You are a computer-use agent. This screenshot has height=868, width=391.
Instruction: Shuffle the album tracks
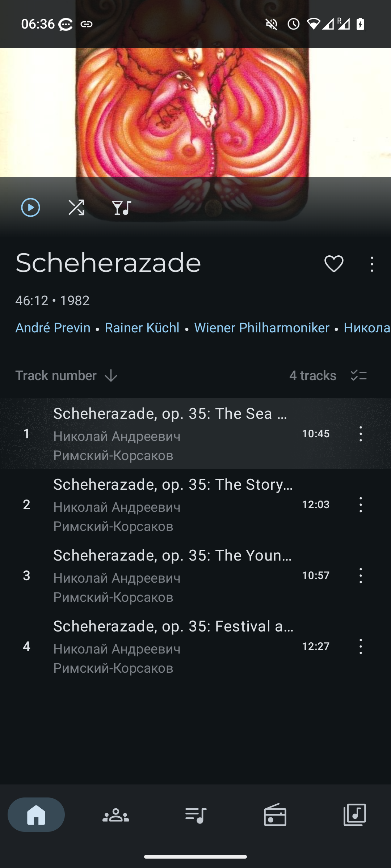point(76,208)
